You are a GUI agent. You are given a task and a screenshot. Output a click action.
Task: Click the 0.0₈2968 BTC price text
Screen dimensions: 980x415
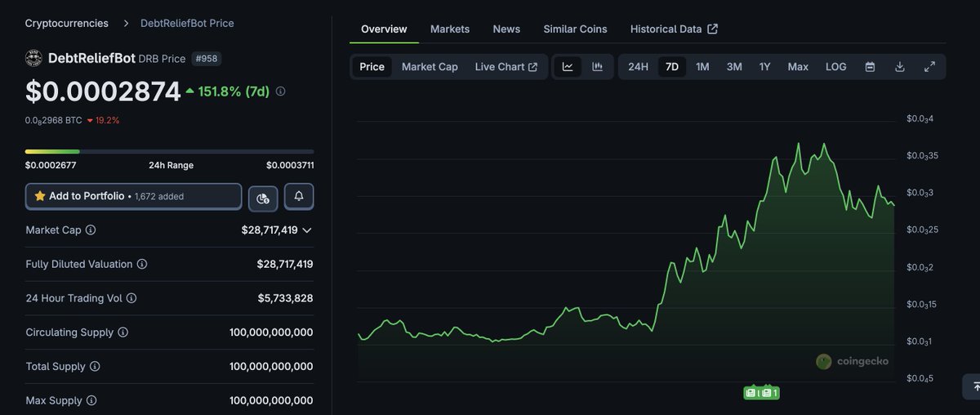[x=54, y=120]
